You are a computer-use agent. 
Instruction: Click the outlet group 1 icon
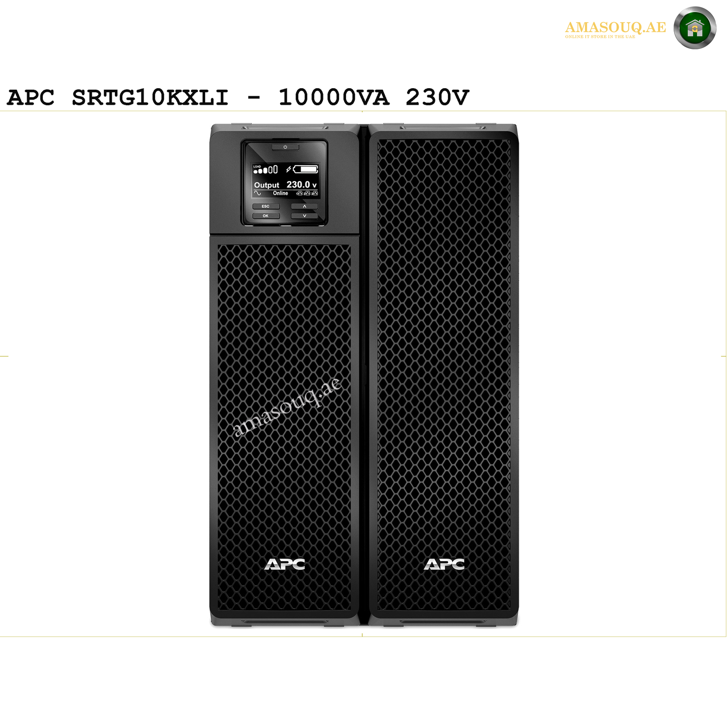pyautogui.click(x=299, y=193)
